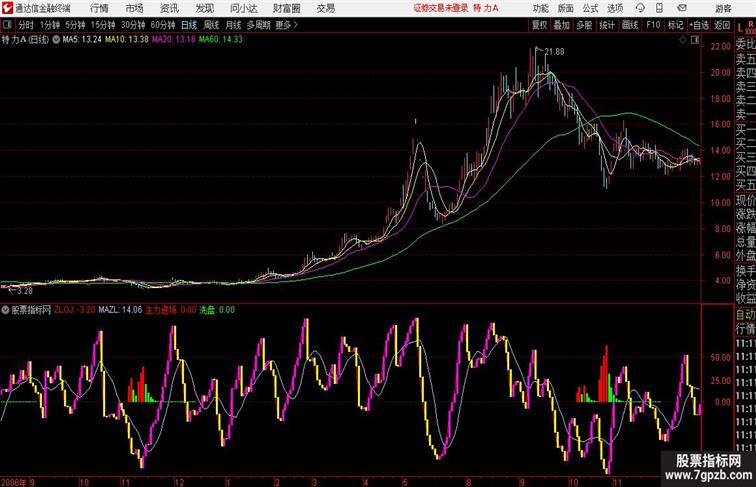Viewport: 756px width, 487px height.
Task: Click the MA5: 13.24 indicator label
Action: 82,40
